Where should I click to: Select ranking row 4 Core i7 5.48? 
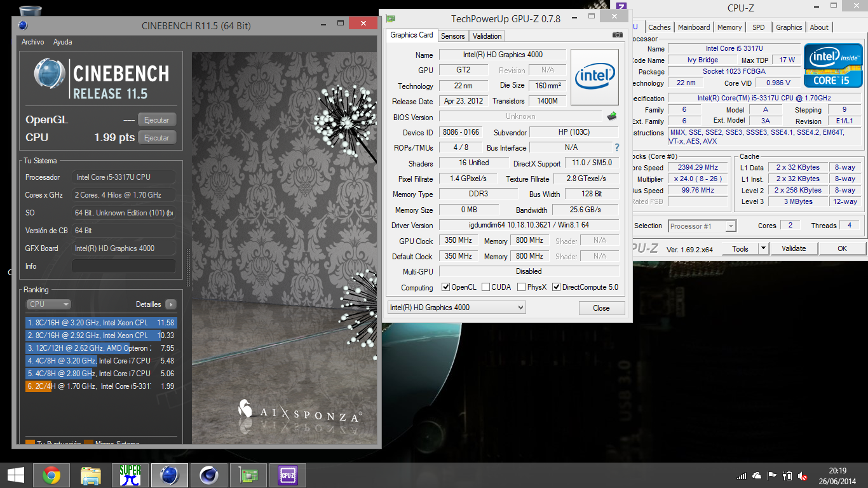100,361
